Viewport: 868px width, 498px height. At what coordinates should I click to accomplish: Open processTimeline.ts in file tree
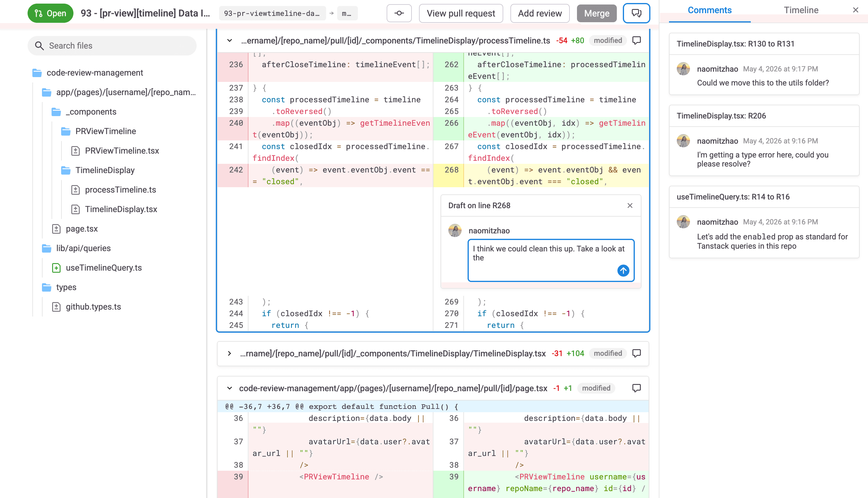(x=114, y=190)
